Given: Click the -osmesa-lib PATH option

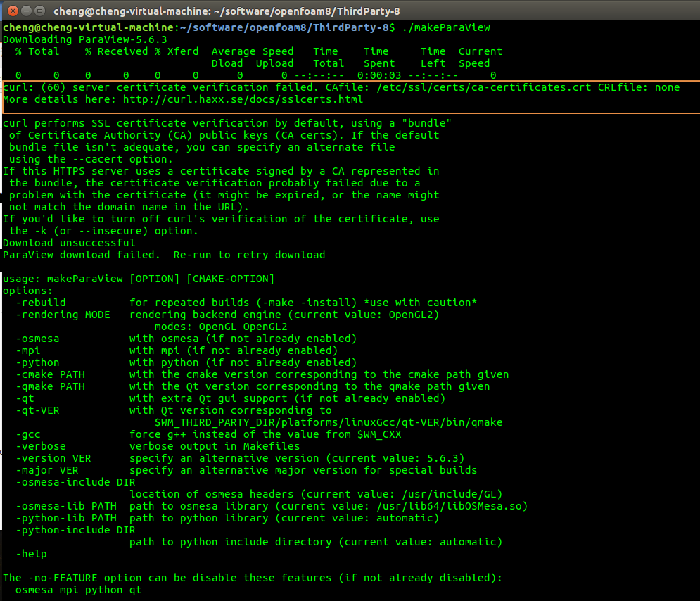Looking at the screenshot, I should tap(66, 506).
